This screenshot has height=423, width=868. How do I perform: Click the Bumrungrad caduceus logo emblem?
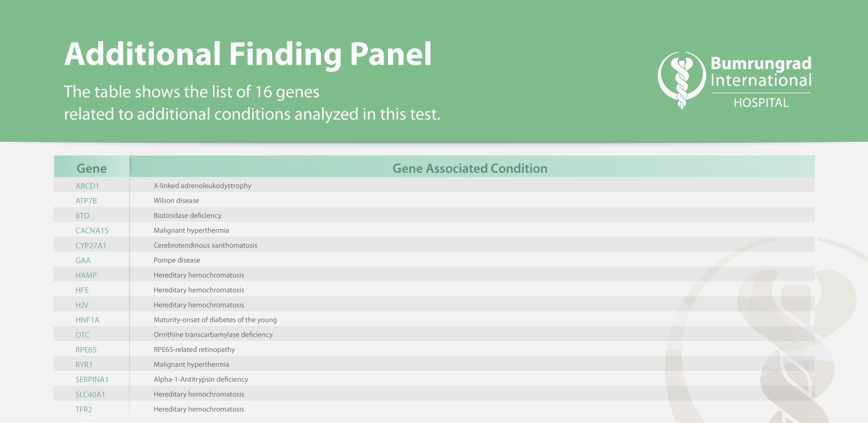tap(681, 80)
